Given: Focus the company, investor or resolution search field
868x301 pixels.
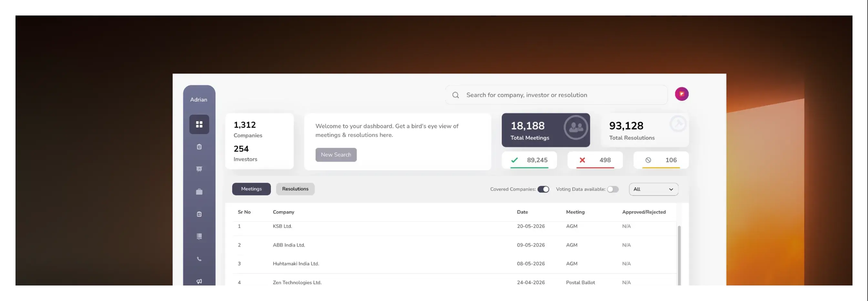Looking at the screenshot, I should 556,95.
